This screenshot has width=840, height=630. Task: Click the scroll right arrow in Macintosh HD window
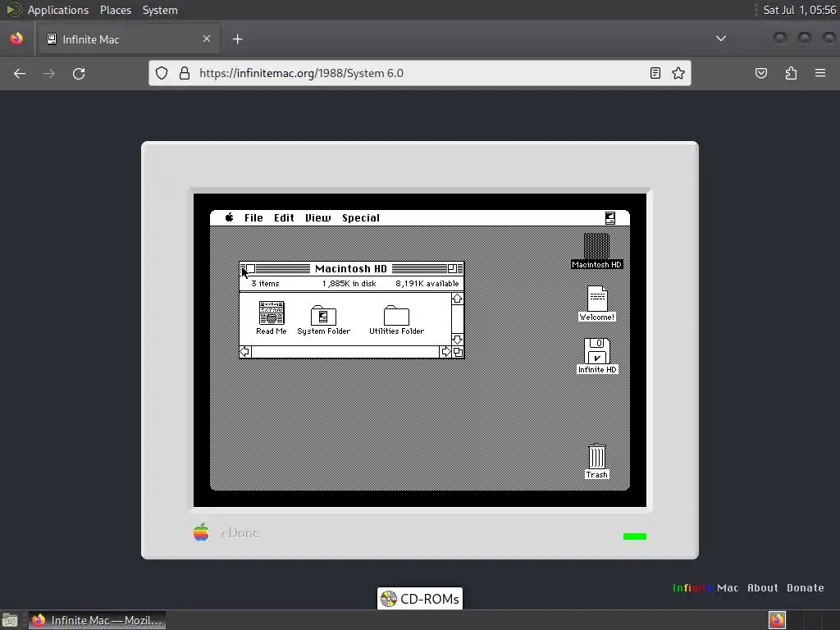[445, 351]
